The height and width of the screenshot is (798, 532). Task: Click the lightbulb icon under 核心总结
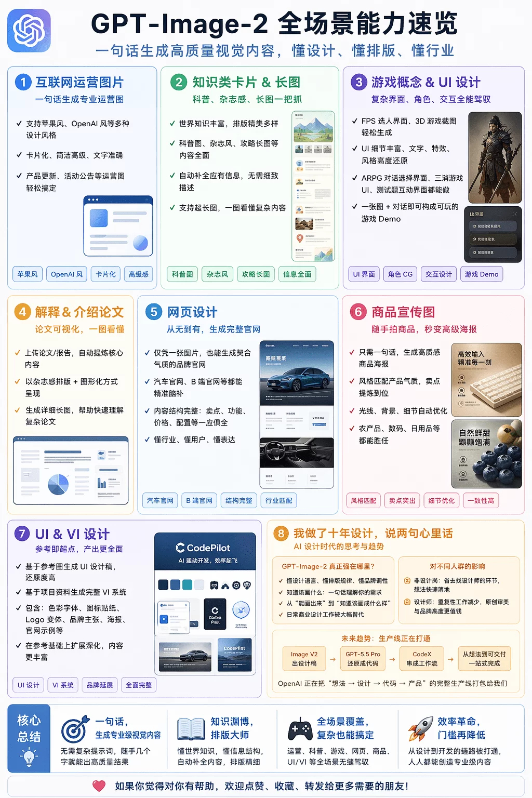point(29,756)
